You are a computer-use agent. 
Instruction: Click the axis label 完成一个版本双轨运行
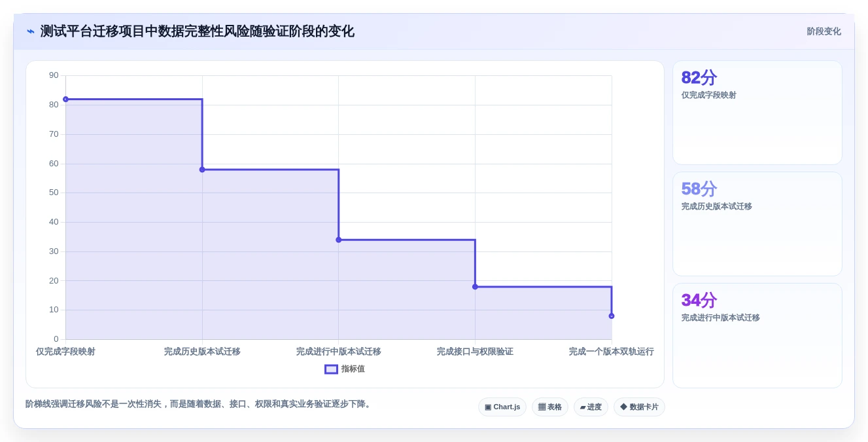pyautogui.click(x=612, y=352)
